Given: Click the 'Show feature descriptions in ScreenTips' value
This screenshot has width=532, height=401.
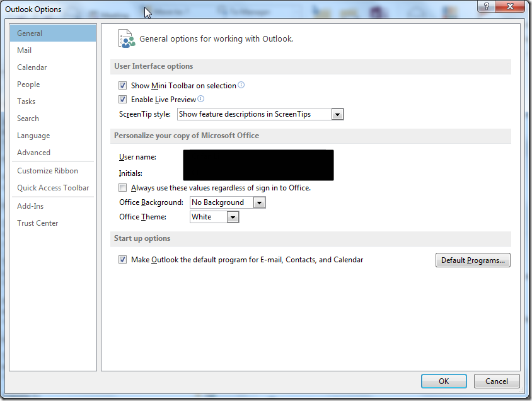Looking at the screenshot, I should coord(245,114).
